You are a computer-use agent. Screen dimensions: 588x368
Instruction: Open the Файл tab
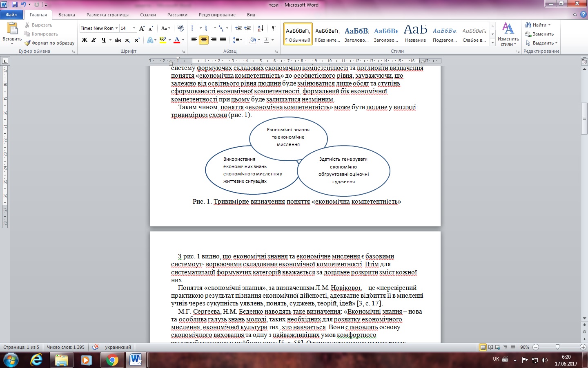pyautogui.click(x=11, y=15)
